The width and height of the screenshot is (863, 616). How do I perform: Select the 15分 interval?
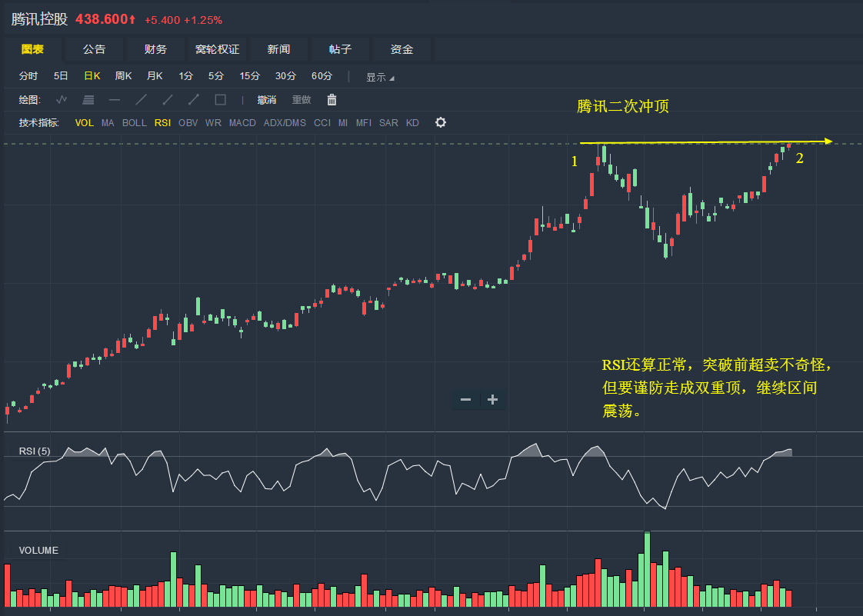[x=249, y=76]
